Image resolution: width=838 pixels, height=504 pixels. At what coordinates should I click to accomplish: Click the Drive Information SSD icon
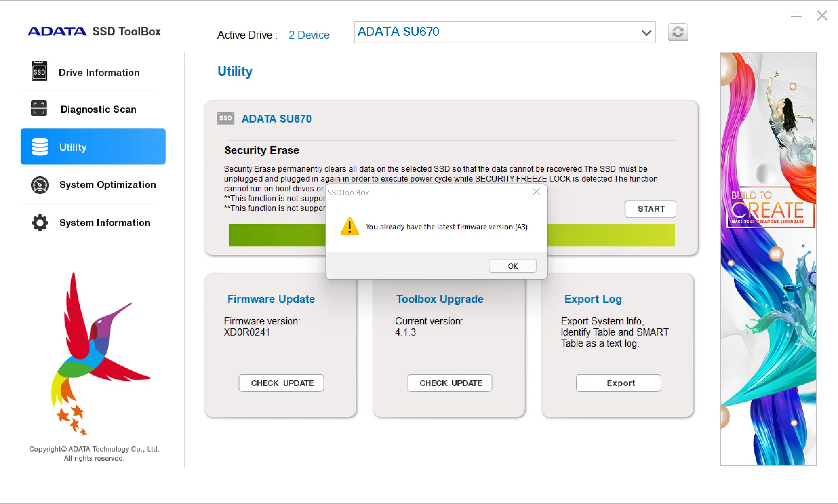click(x=39, y=71)
